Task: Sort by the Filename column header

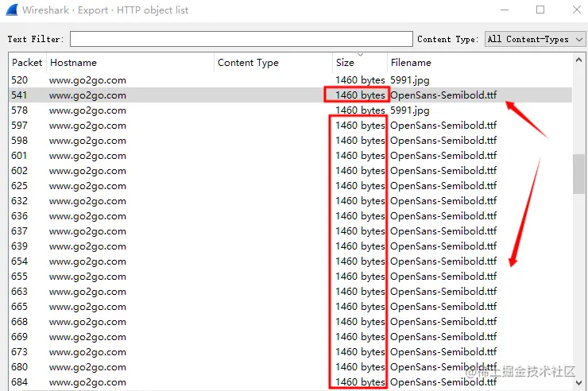Action: pos(480,62)
